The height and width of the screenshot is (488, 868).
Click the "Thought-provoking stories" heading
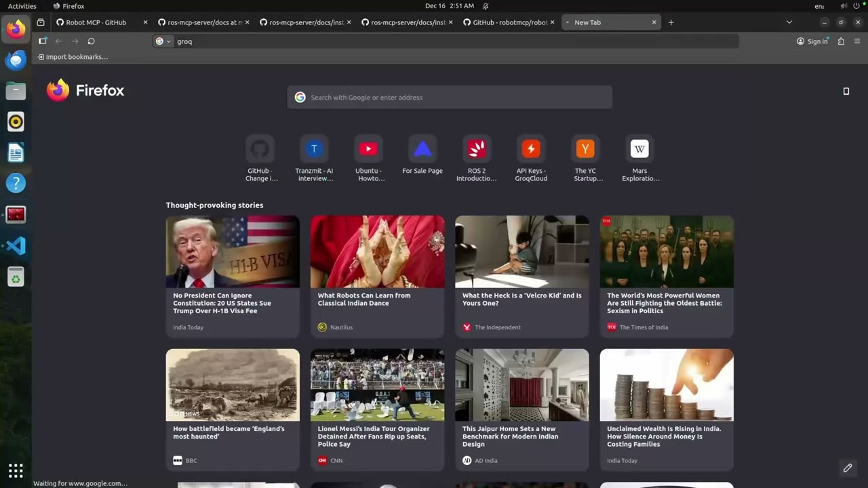tap(214, 205)
